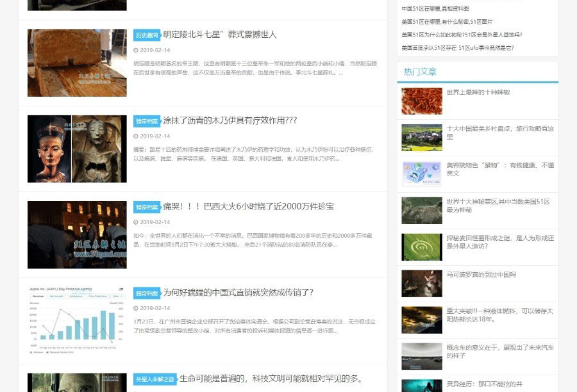Screen dimensions: 577x392
Task: Click the red chili peppers thumbnail
Action: point(422,101)
